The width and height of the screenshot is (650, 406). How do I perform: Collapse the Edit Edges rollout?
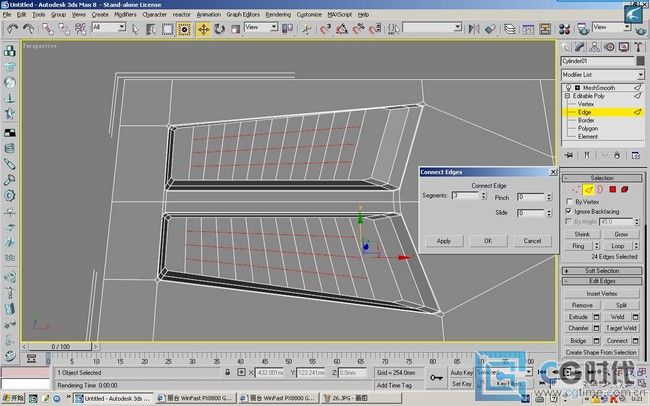[x=602, y=281]
